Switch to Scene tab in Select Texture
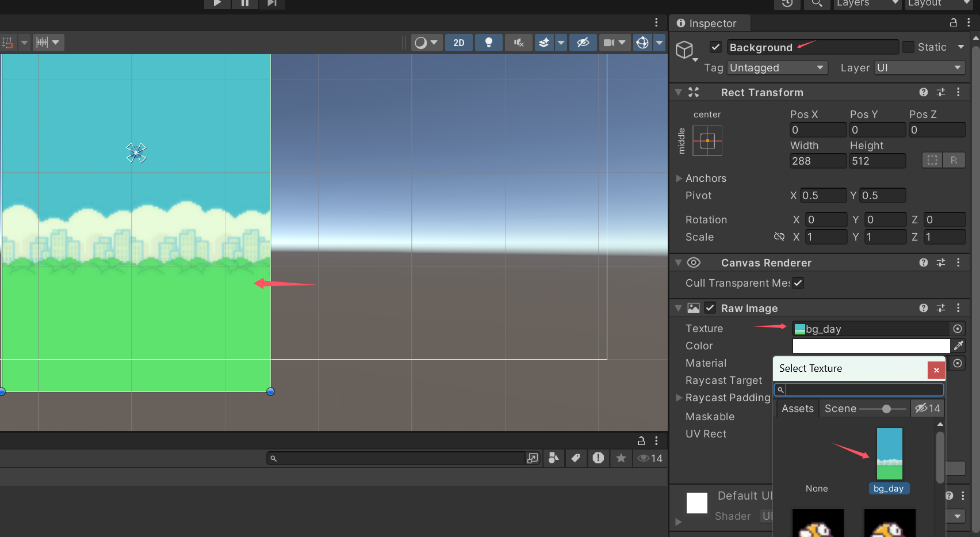The height and width of the screenshot is (537, 980). [840, 409]
